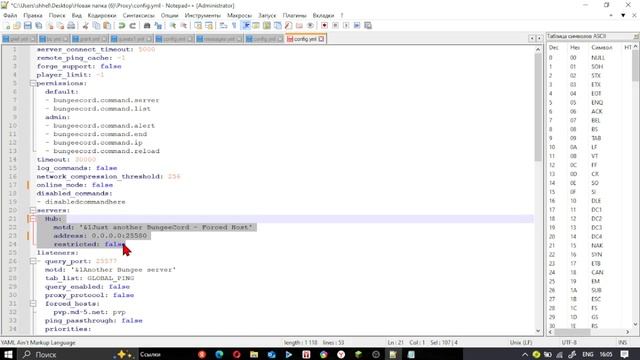640x360 pixels.
Task: Click the Zoom Out toolbar icon
Action: point(184,26)
